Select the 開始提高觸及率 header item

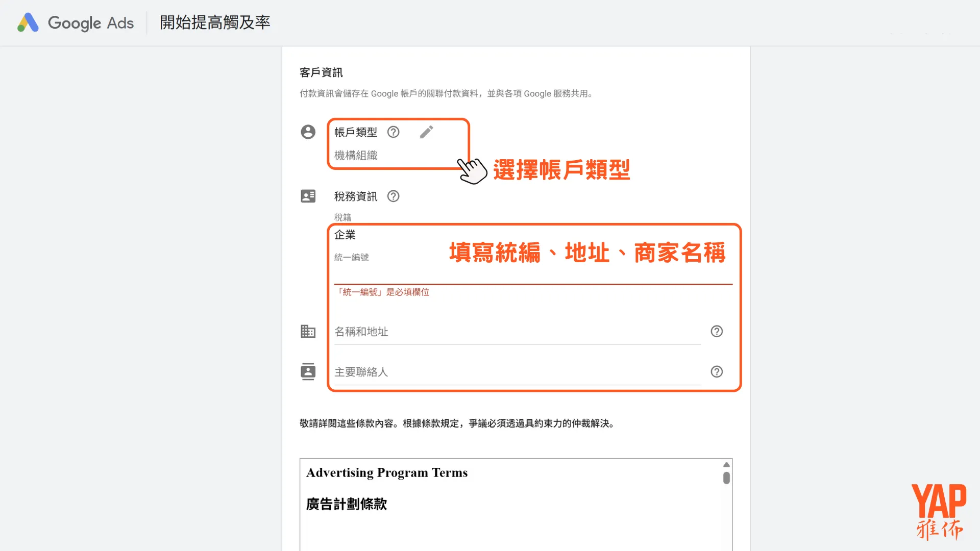coord(214,22)
